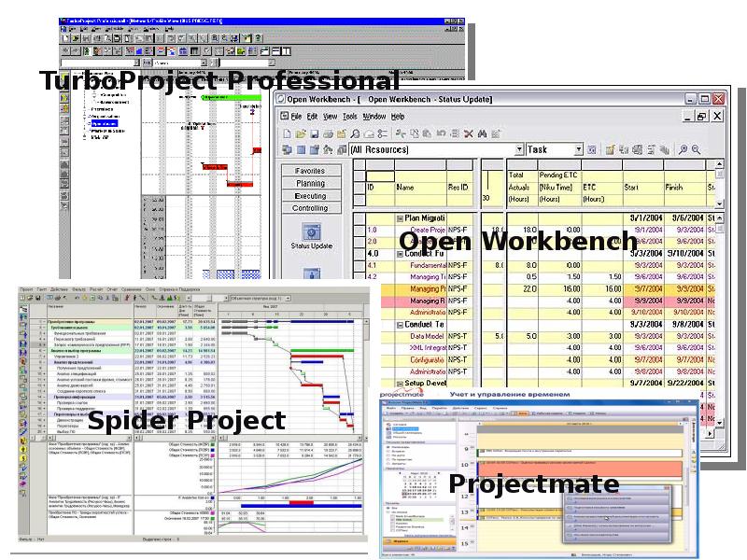Click binoculars Find icon in Open Workbench
747x560 pixels.
482,134
